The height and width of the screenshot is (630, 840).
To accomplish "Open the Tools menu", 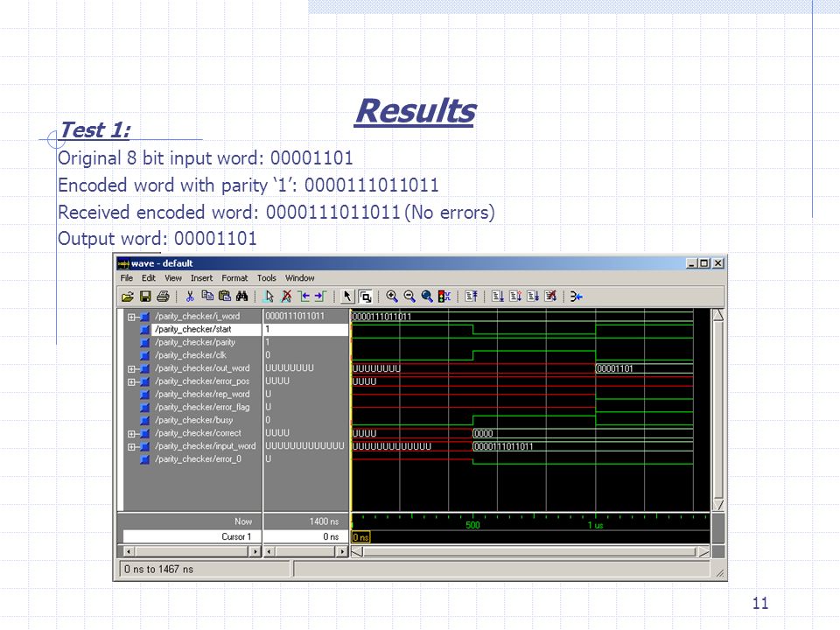I will [x=266, y=278].
